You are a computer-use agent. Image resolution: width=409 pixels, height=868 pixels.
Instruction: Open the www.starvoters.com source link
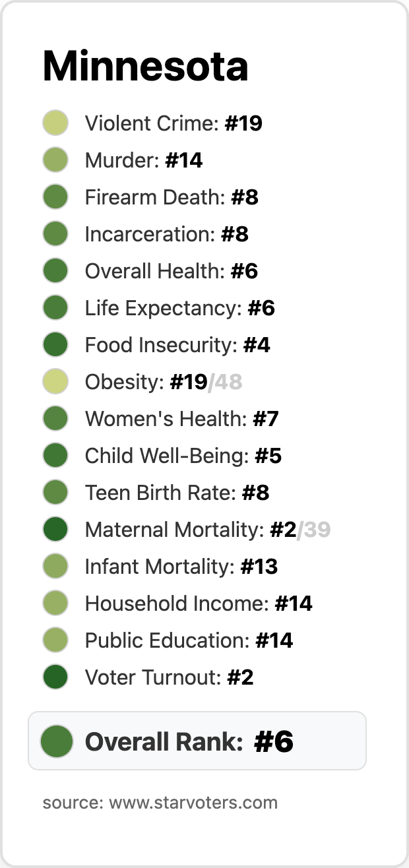pos(193,803)
